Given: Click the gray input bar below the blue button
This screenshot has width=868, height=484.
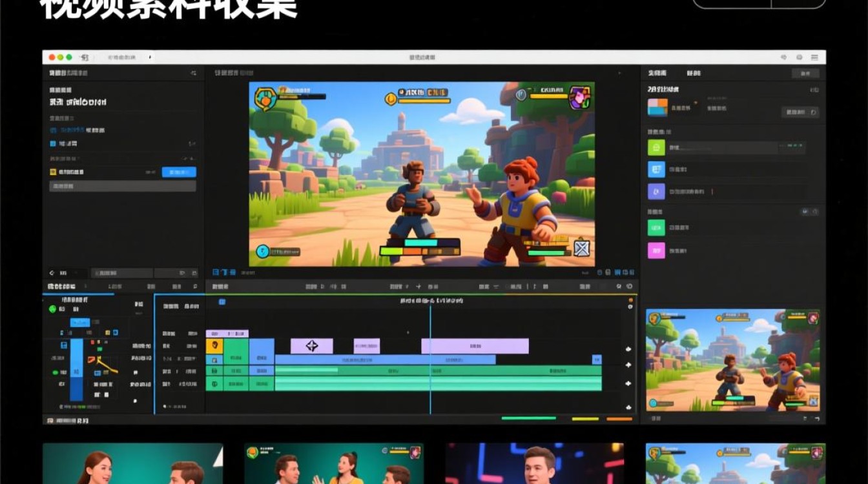Looking at the screenshot, I should point(123,186).
